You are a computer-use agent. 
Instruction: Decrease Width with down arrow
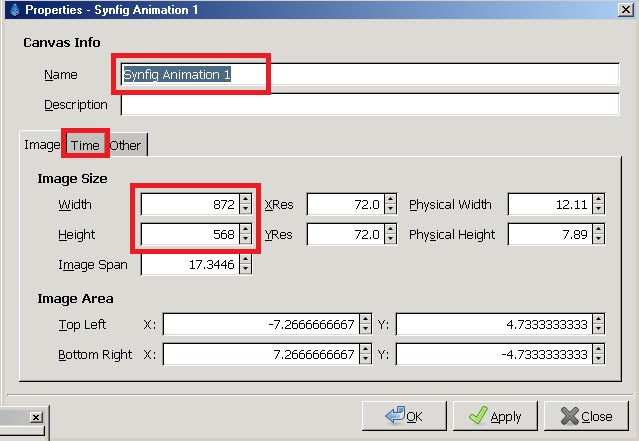[x=245, y=209]
